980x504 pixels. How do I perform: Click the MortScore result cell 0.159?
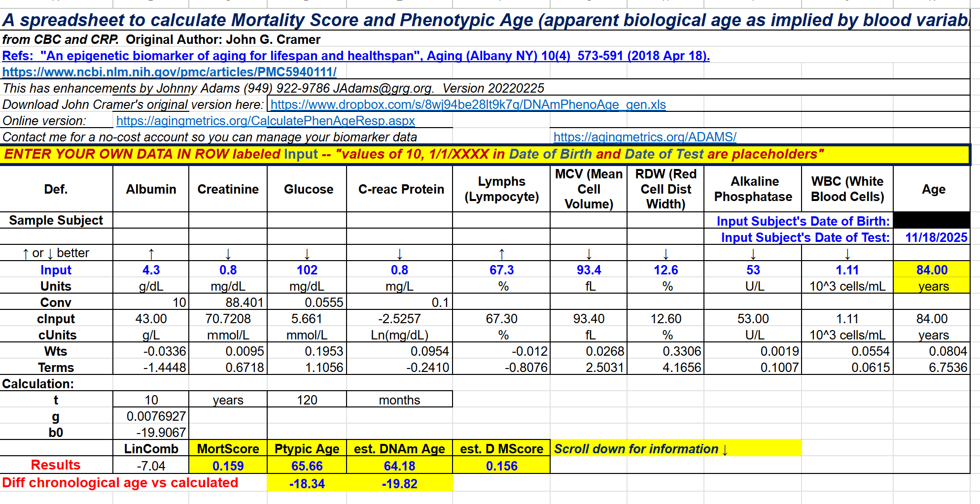click(x=228, y=466)
